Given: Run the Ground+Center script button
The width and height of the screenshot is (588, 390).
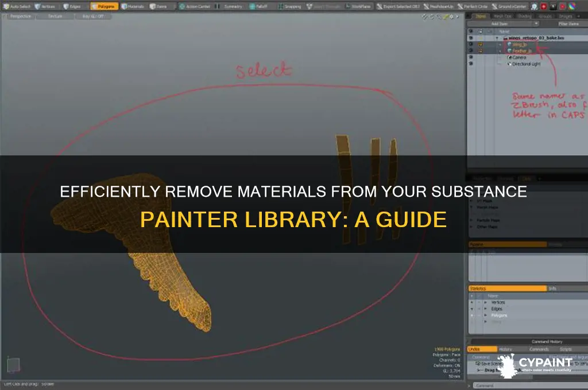Looking at the screenshot, I should click(509, 6).
